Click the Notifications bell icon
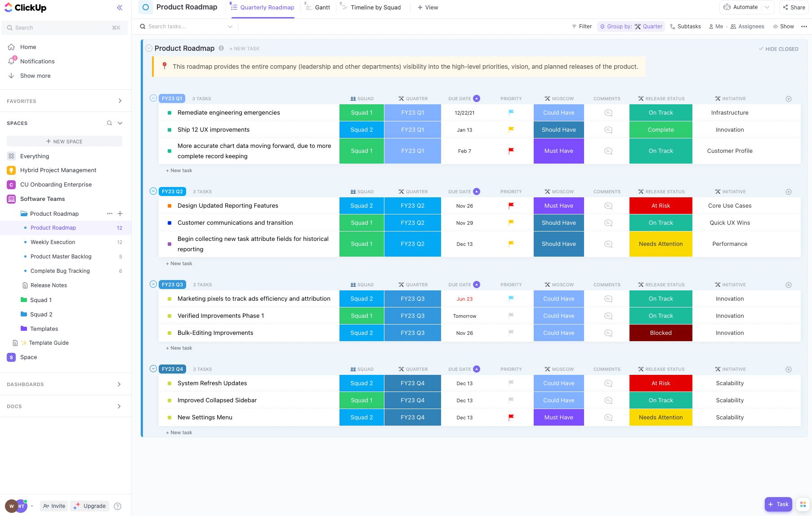 tap(12, 61)
